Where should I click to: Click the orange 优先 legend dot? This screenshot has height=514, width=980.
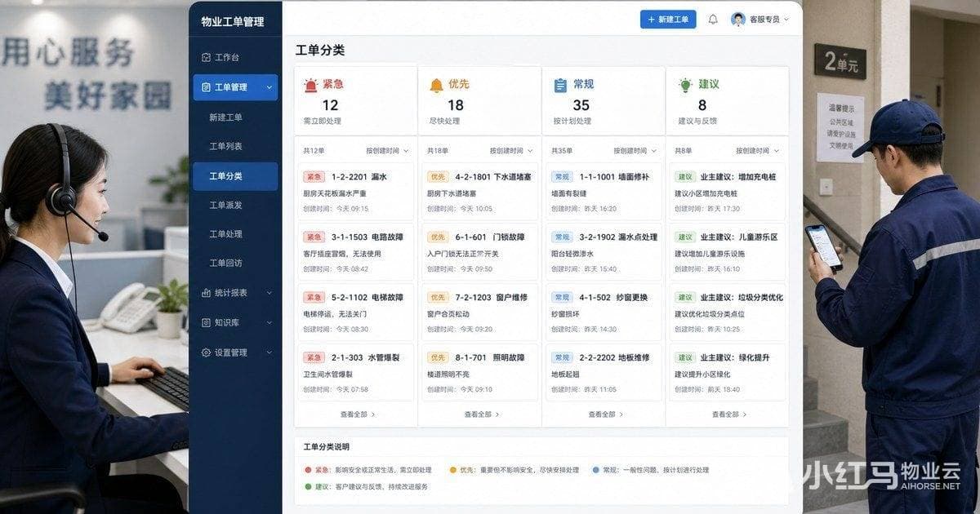(452, 470)
